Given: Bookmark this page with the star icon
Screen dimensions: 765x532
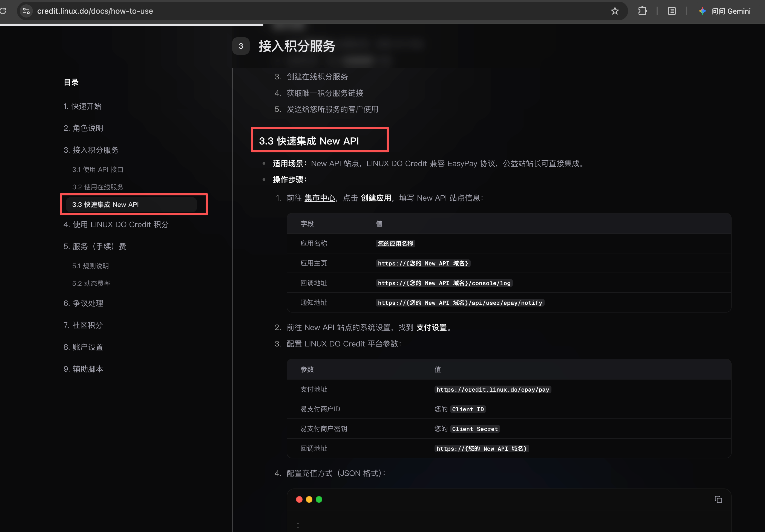Looking at the screenshot, I should [615, 11].
